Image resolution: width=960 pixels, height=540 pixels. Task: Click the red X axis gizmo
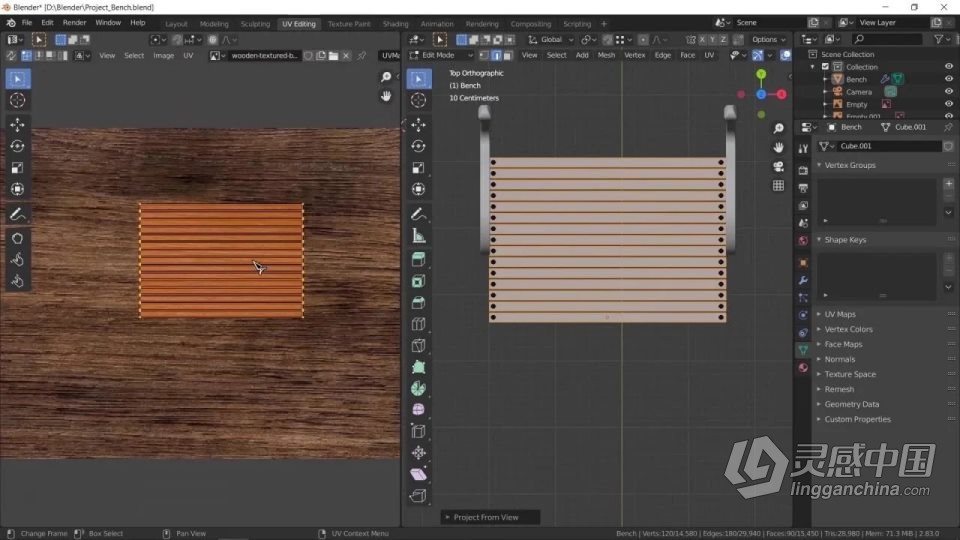pos(782,94)
